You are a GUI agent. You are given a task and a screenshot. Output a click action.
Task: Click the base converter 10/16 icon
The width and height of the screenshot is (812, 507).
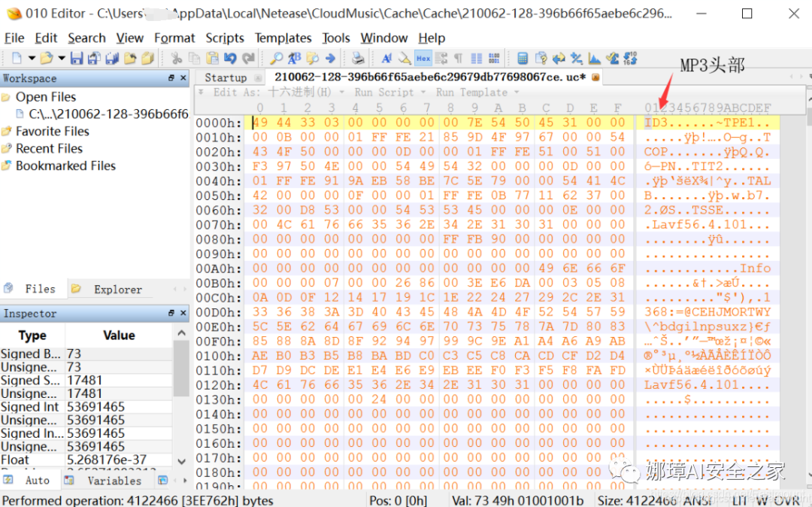pos(630,58)
